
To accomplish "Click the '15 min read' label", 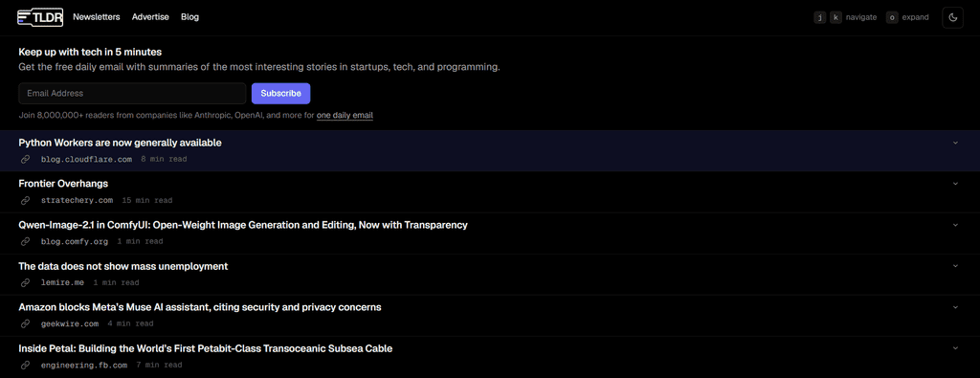I will pyautogui.click(x=146, y=201).
